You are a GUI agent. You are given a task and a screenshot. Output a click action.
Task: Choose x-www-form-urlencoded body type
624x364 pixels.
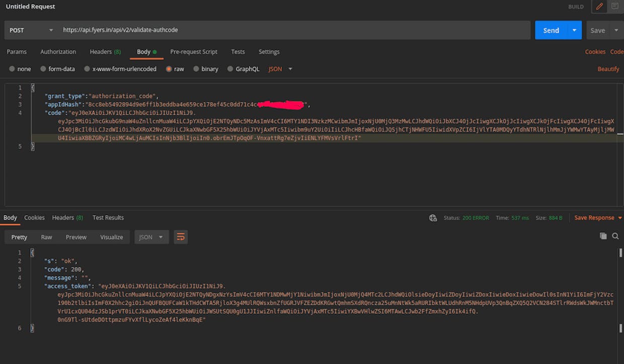coord(120,69)
